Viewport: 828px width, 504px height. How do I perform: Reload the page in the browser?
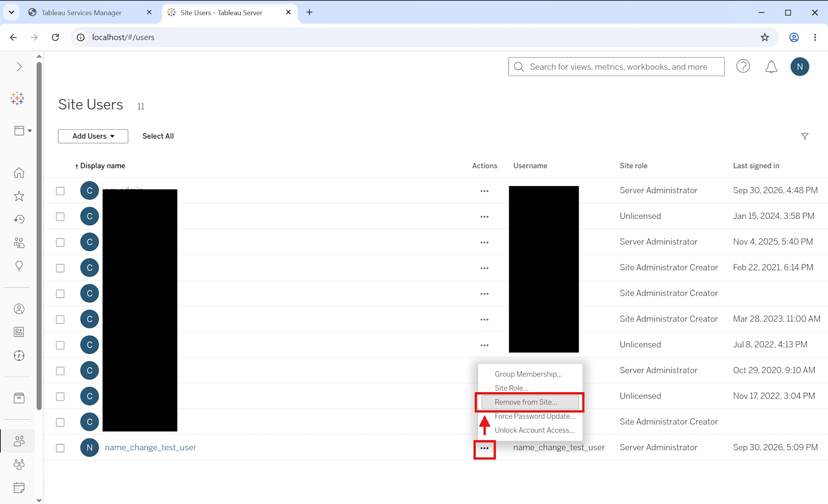55,37
